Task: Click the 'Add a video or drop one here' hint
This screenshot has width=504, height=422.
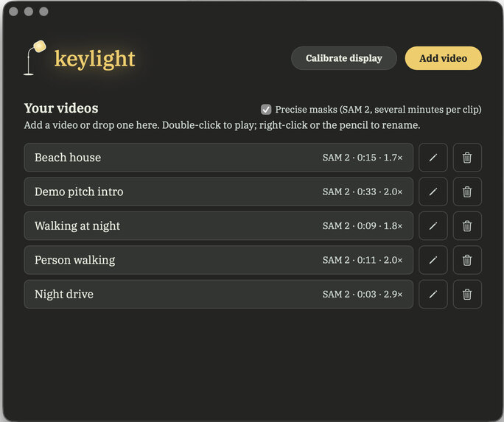Action: (x=222, y=125)
